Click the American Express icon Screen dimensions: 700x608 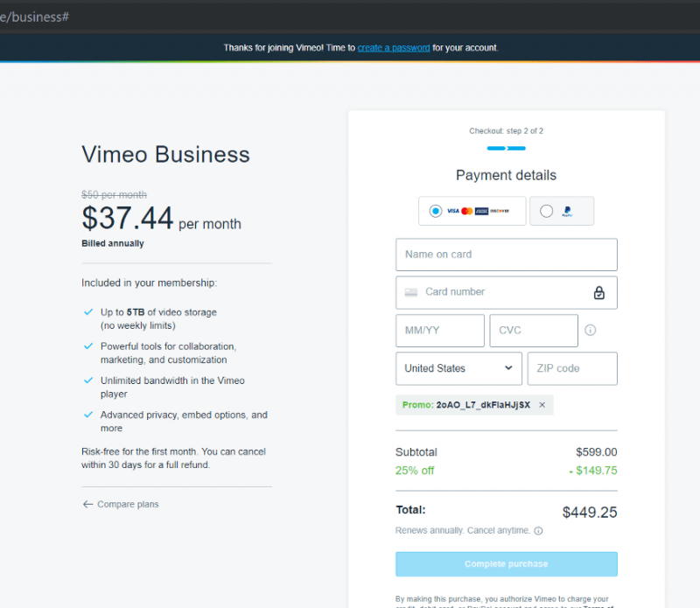480,210
